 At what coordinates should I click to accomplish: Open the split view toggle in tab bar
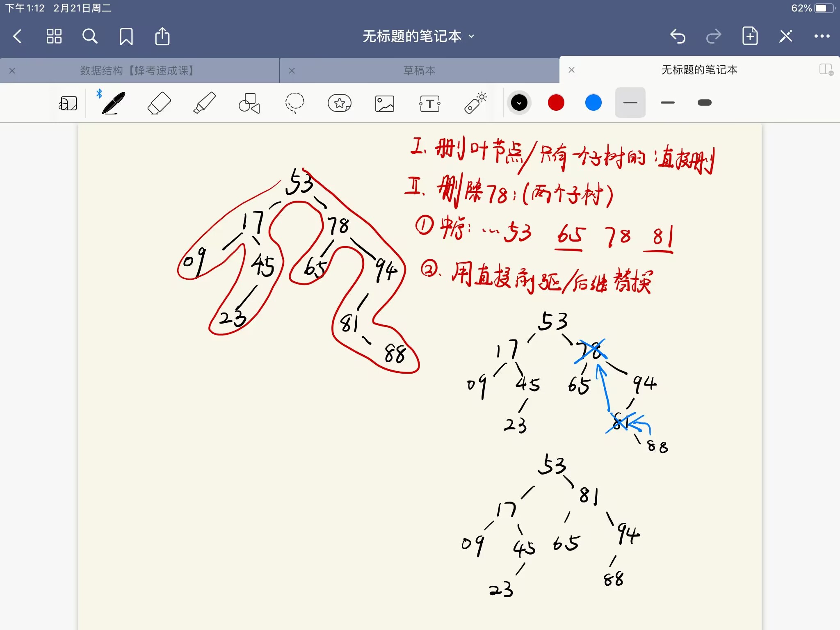pos(826,70)
